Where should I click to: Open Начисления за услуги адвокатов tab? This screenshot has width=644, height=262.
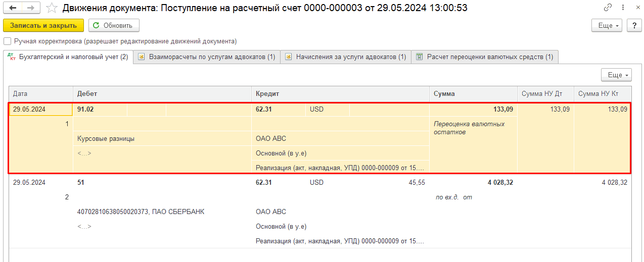pos(346,57)
